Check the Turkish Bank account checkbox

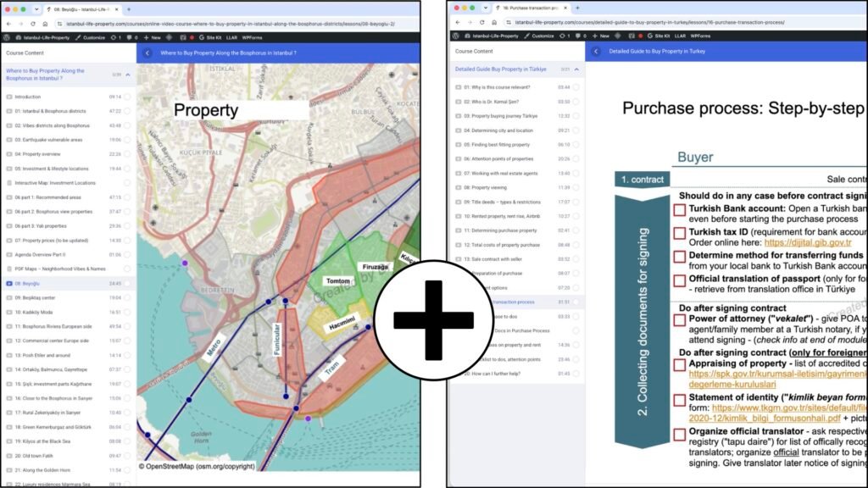tap(679, 210)
